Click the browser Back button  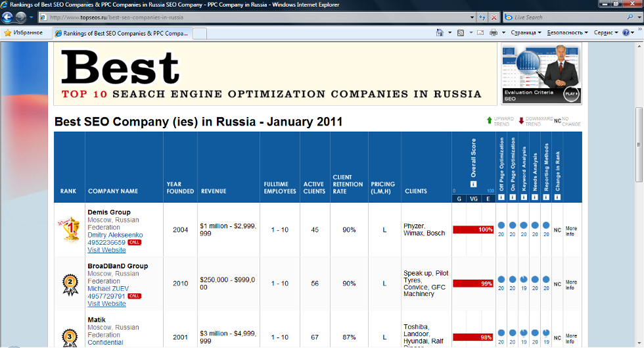7,17
